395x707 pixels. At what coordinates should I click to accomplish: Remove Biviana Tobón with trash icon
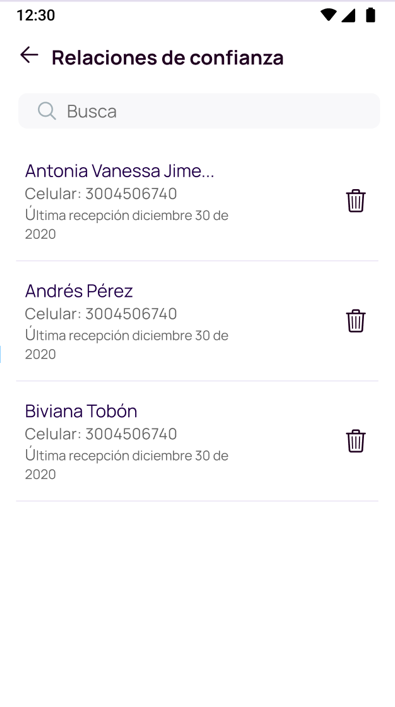(x=356, y=441)
